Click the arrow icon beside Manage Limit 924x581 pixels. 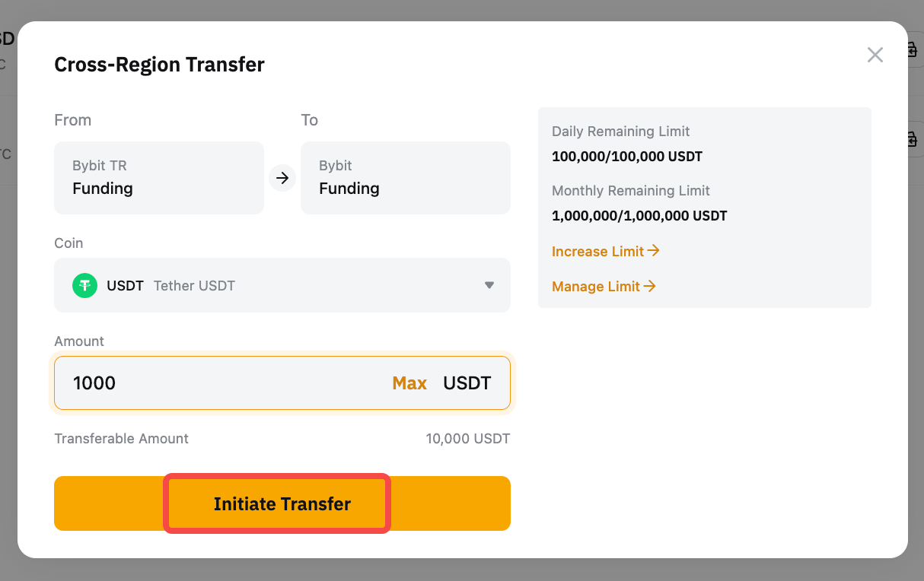click(649, 286)
